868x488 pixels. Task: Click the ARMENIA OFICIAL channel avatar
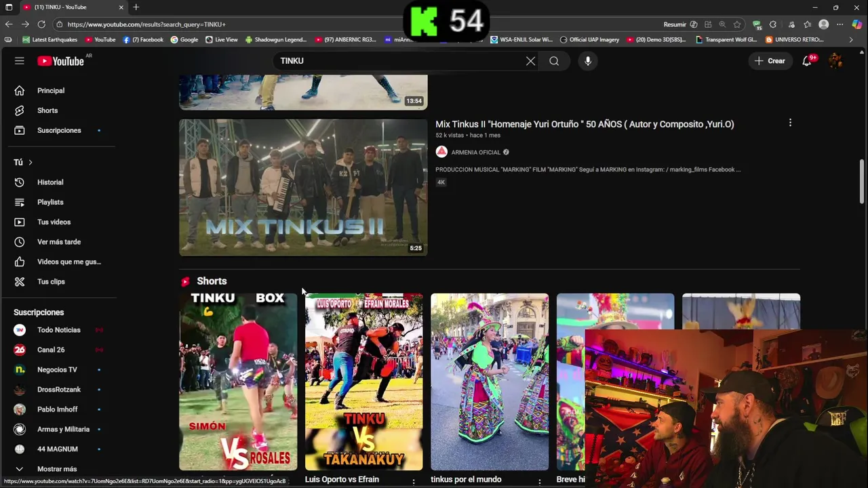[x=441, y=152]
